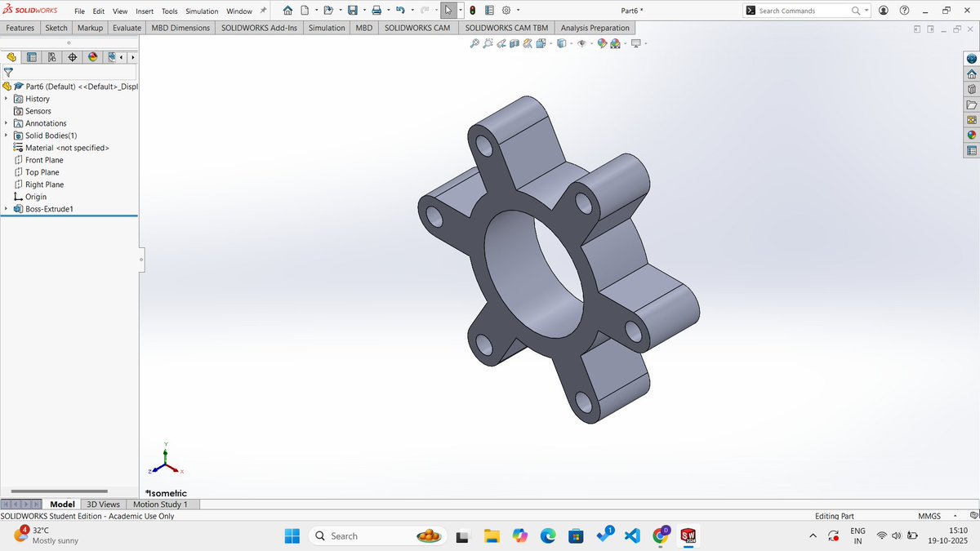This screenshot has height=551, width=980.
Task: Open Design Library task pane tab
Action: 971,90
